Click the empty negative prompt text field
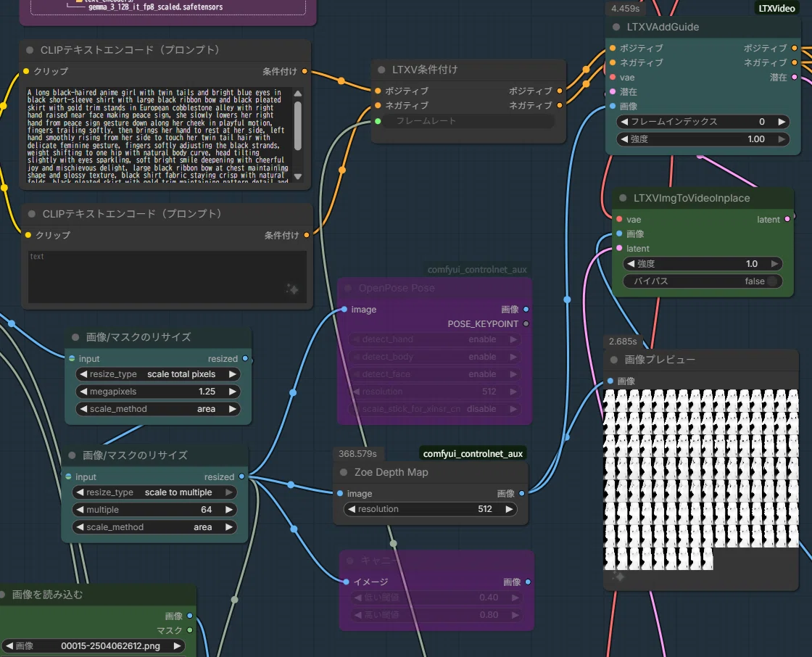 (167, 277)
